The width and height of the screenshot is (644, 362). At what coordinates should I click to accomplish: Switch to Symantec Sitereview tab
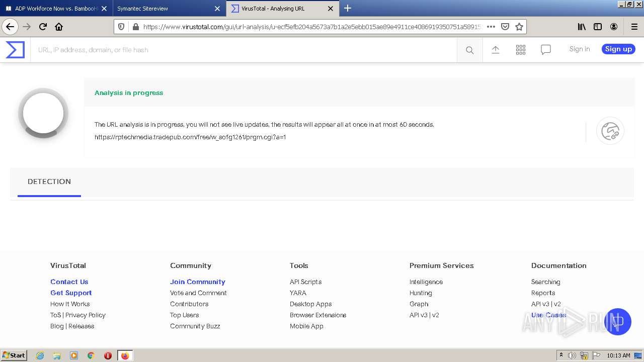(170, 9)
